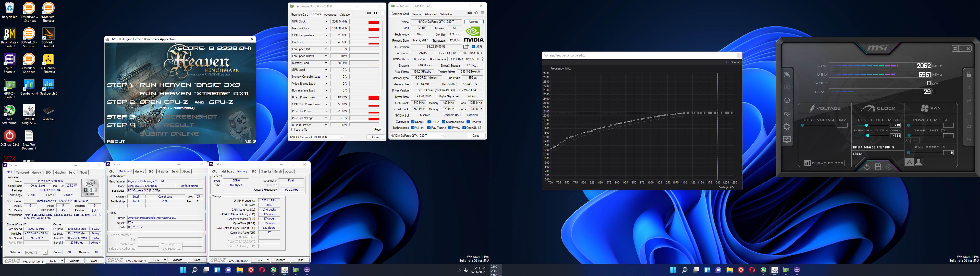Open hardware monitor icon in Afterburner sidebar

point(787,140)
